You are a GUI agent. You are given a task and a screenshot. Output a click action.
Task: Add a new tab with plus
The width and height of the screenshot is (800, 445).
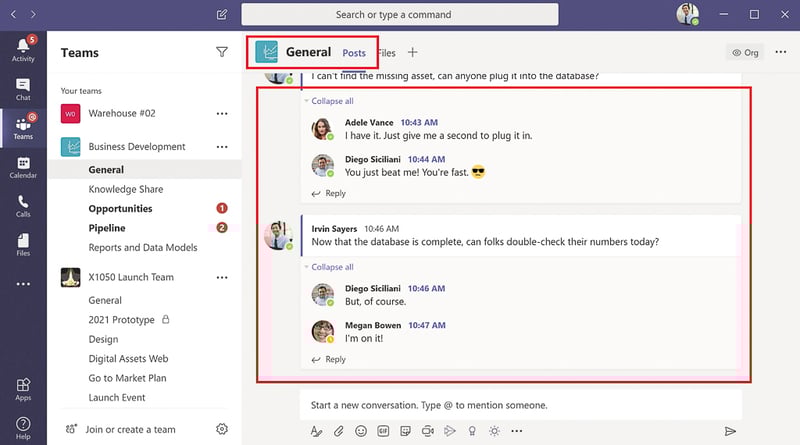tap(412, 52)
